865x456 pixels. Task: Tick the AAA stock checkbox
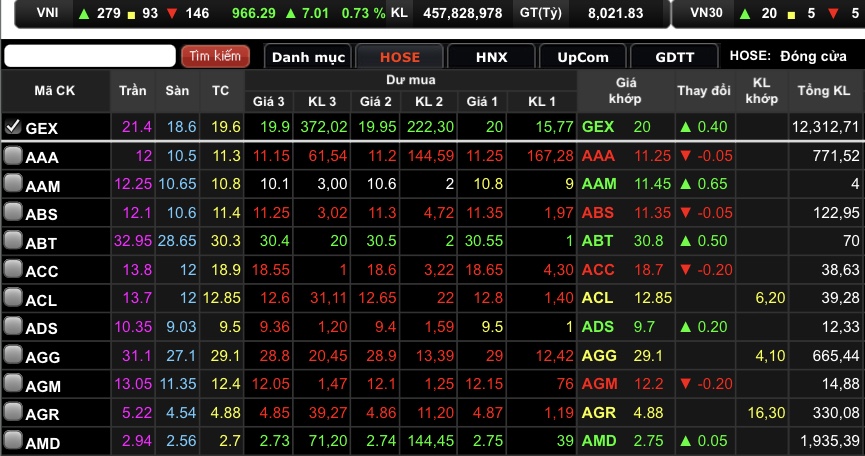coord(13,156)
